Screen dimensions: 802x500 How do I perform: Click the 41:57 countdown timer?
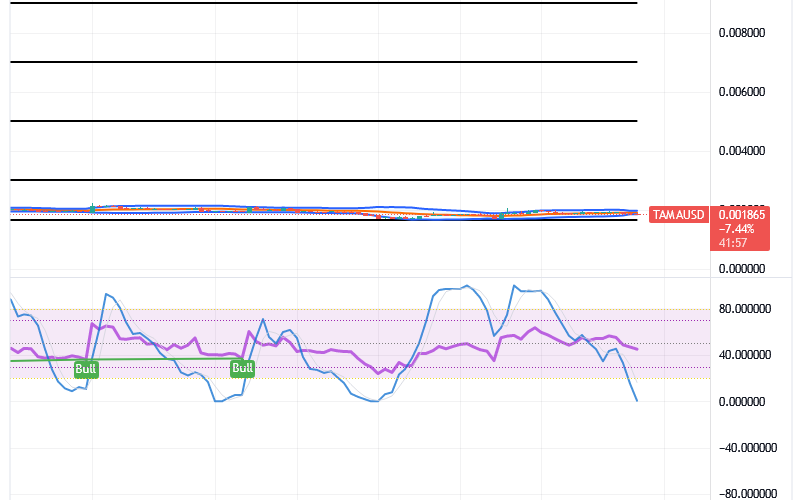point(733,243)
